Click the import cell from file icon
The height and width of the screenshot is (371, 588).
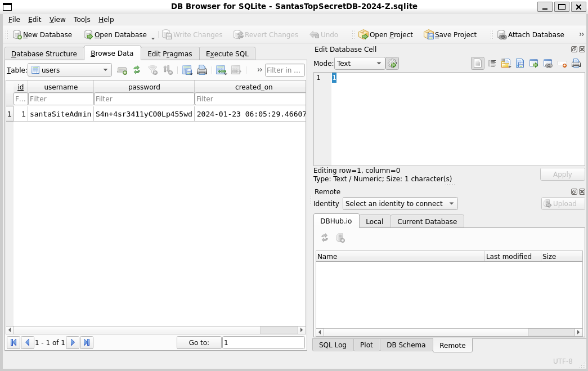[506, 64]
